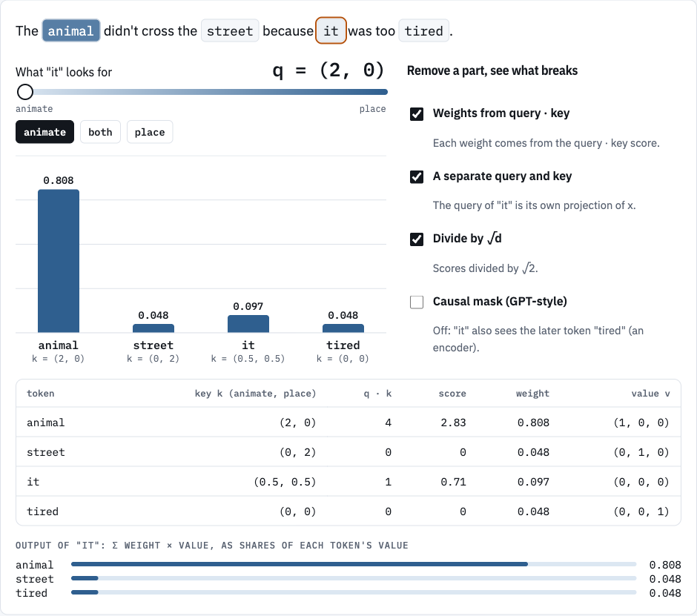Uncheck 'Weights from query · key' checkbox

(x=417, y=113)
